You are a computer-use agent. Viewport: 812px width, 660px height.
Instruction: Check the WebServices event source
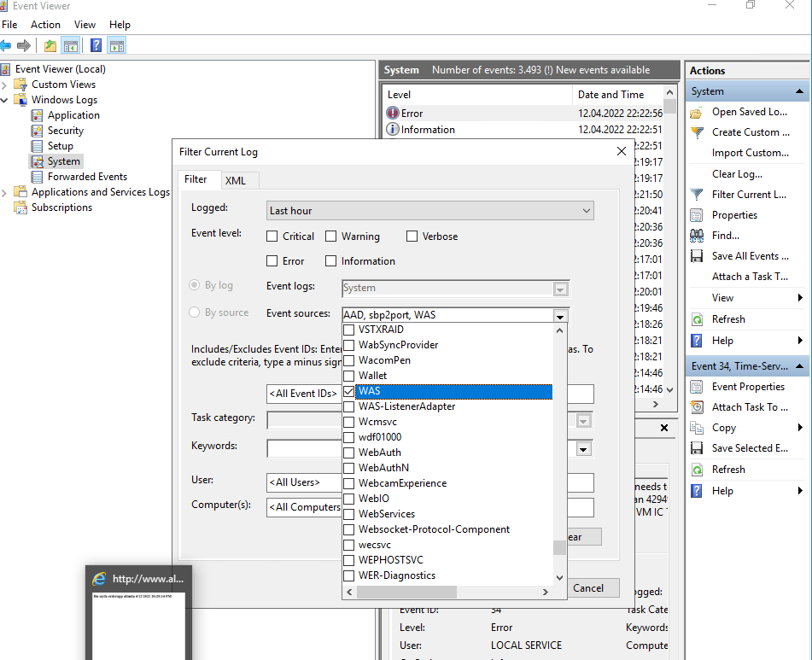coord(348,514)
